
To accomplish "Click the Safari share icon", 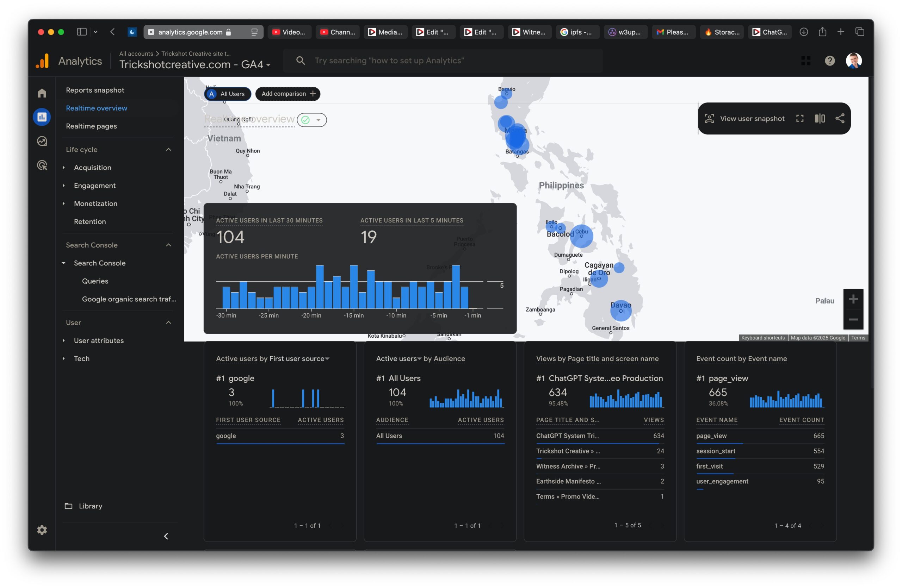I will point(822,32).
